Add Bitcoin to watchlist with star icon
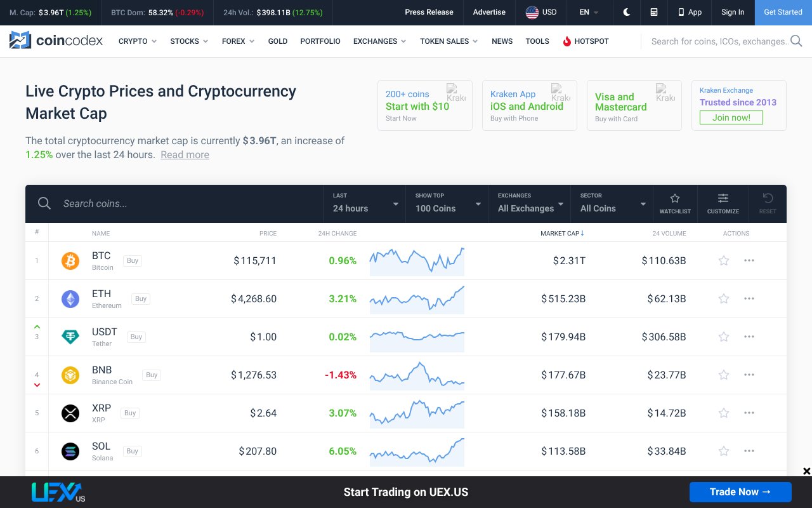812x508 pixels. tap(723, 260)
